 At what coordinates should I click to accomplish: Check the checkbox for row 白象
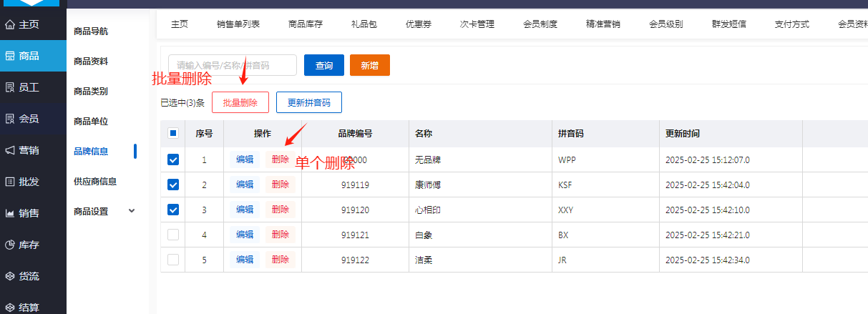(x=173, y=235)
